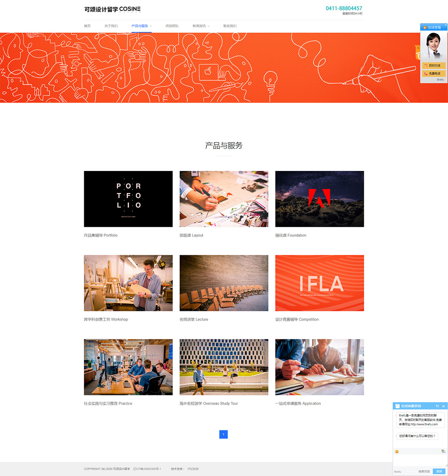
Task: Select page 1 in pagination
Action: (x=224, y=435)
